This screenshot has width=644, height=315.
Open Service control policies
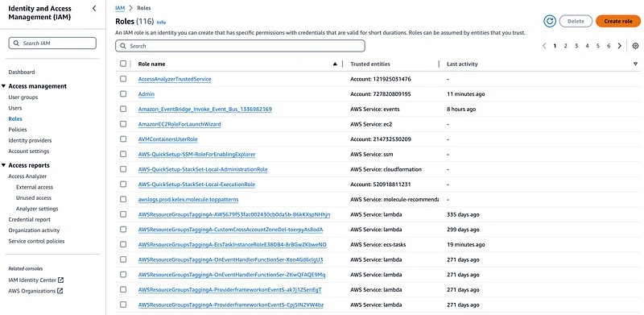[x=36, y=241]
